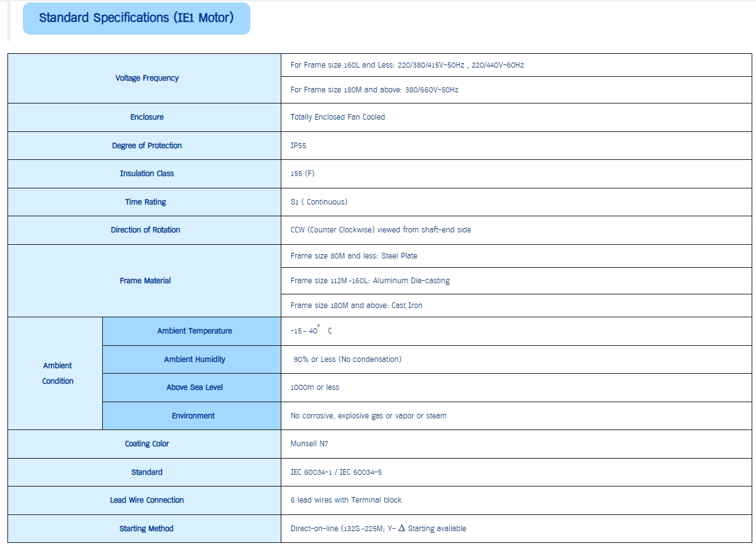
Task: Select the Ambient Condition group cell
Action: click(58, 373)
